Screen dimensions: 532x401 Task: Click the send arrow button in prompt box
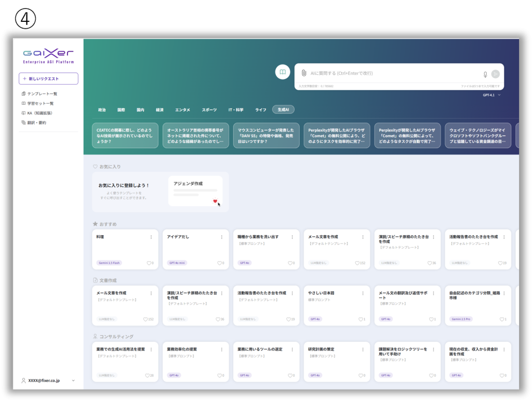[x=495, y=74]
